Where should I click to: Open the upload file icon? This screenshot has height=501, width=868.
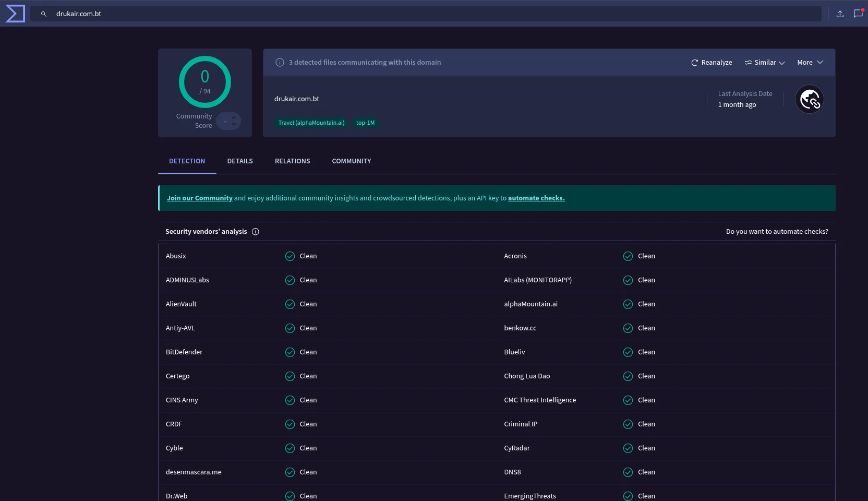coord(840,14)
